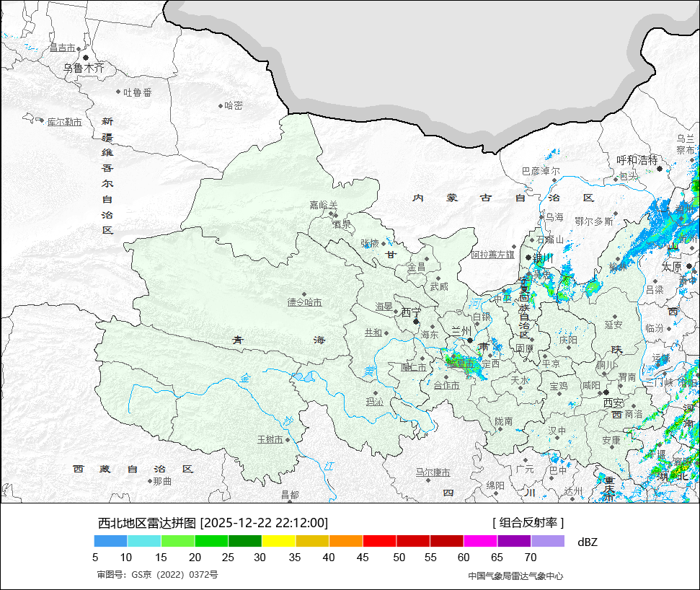Screen dimensions: 700x590
Task: Click the [ 组合反射率 ] product label
Action: [528, 522]
